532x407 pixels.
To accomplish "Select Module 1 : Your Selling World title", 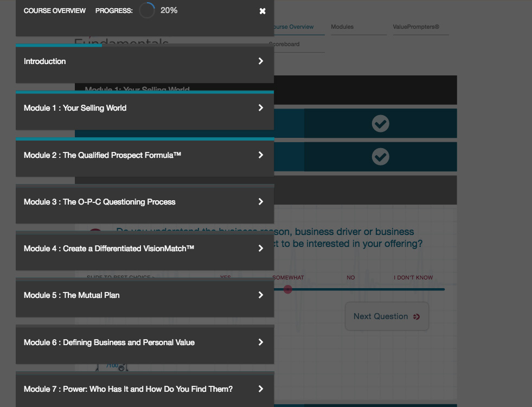I will click(75, 108).
